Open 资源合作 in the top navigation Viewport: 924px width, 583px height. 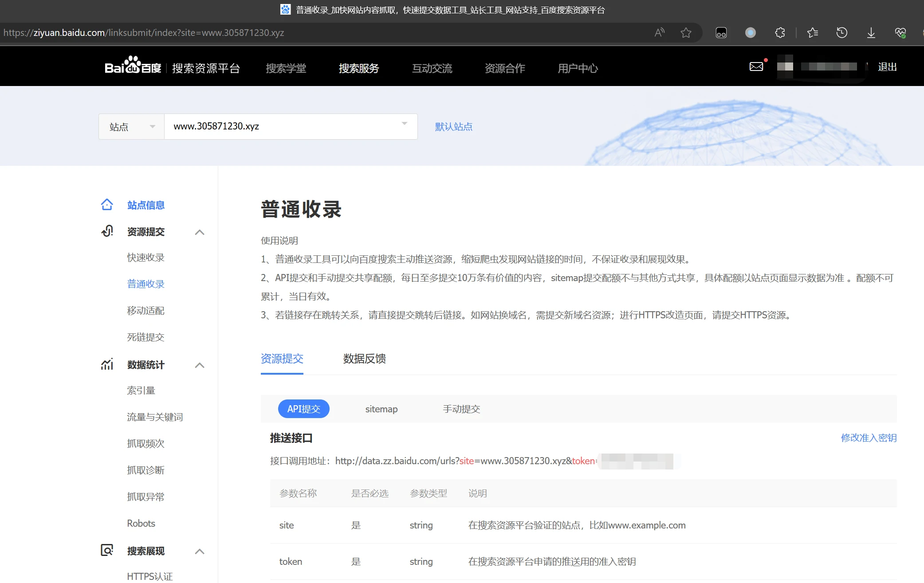click(x=505, y=68)
